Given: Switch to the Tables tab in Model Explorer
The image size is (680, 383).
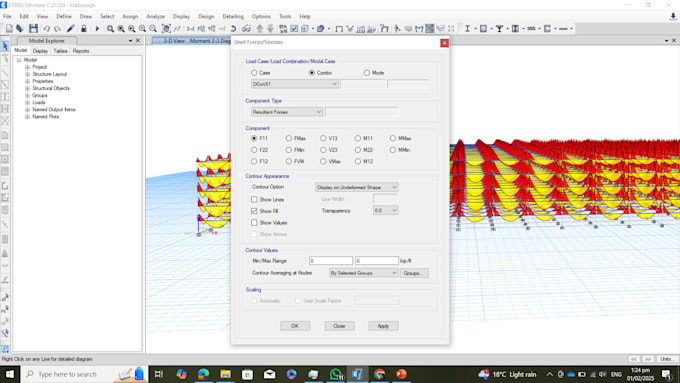Looking at the screenshot, I should (x=60, y=51).
